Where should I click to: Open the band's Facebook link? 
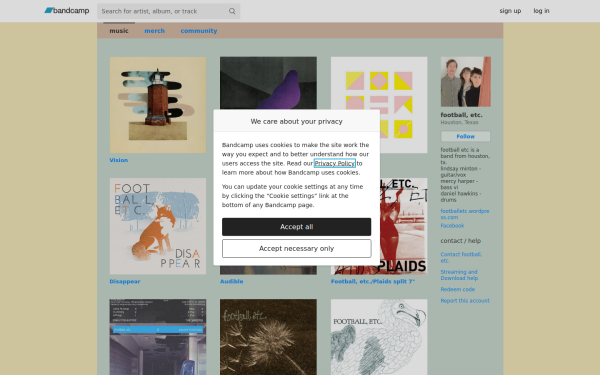pyautogui.click(x=452, y=226)
